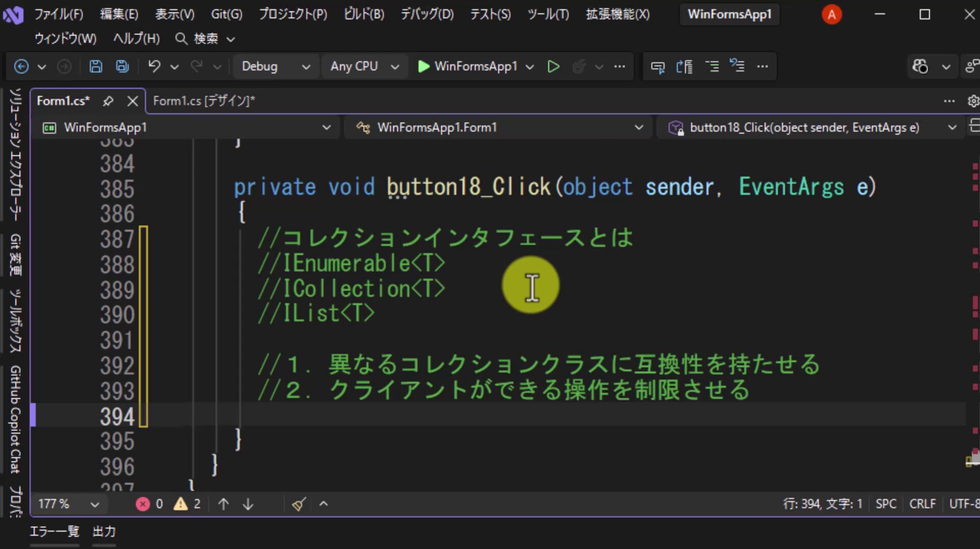This screenshot has height=549, width=980.
Task: Open the GitHub Copilot Chat side tab
Action: pos(15,419)
